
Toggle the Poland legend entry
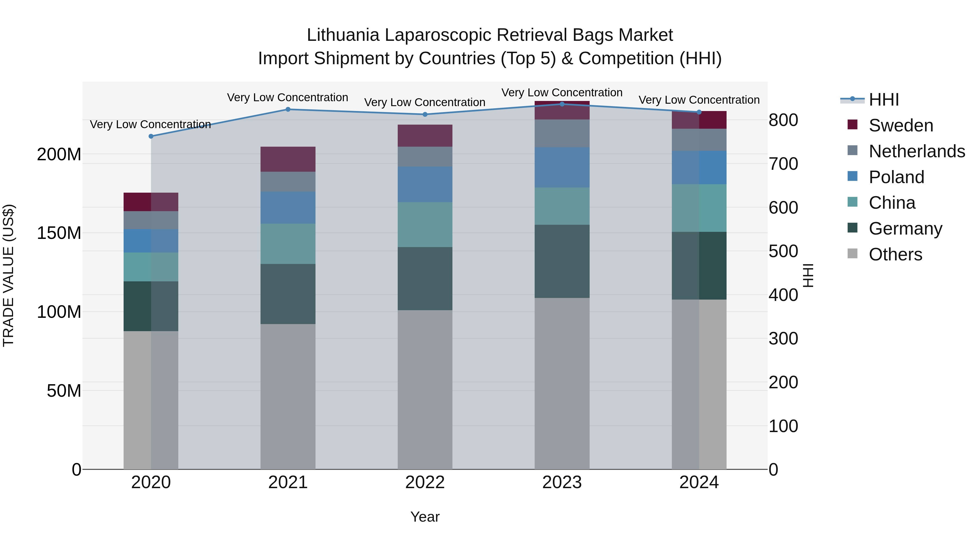886,177
